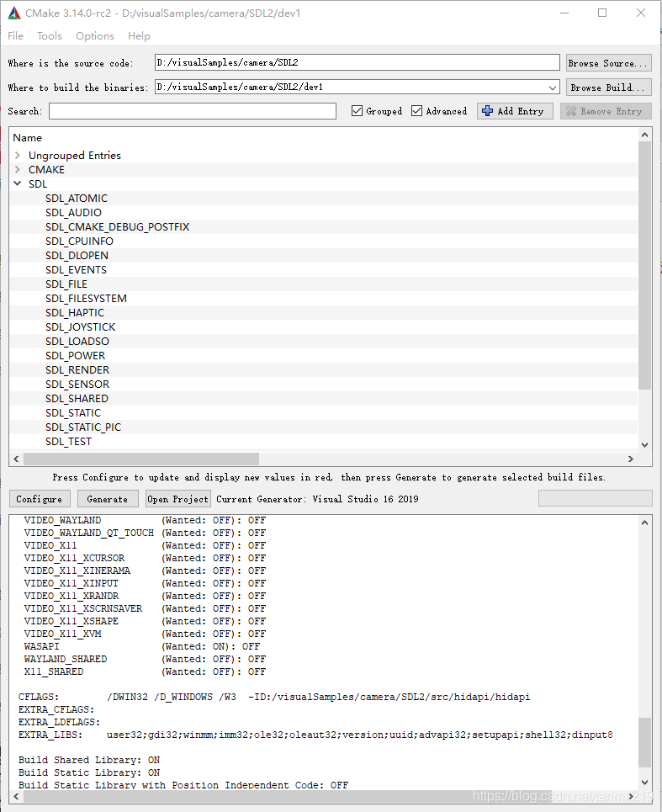Select the SDL_HAPTIC entry
This screenshot has height=812, width=662.
click(75, 313)
